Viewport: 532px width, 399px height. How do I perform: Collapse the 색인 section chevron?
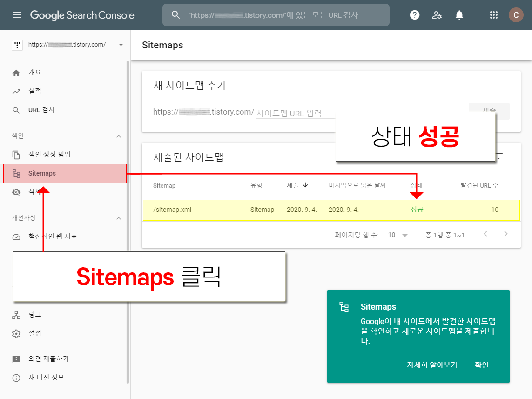click(119, 136)
